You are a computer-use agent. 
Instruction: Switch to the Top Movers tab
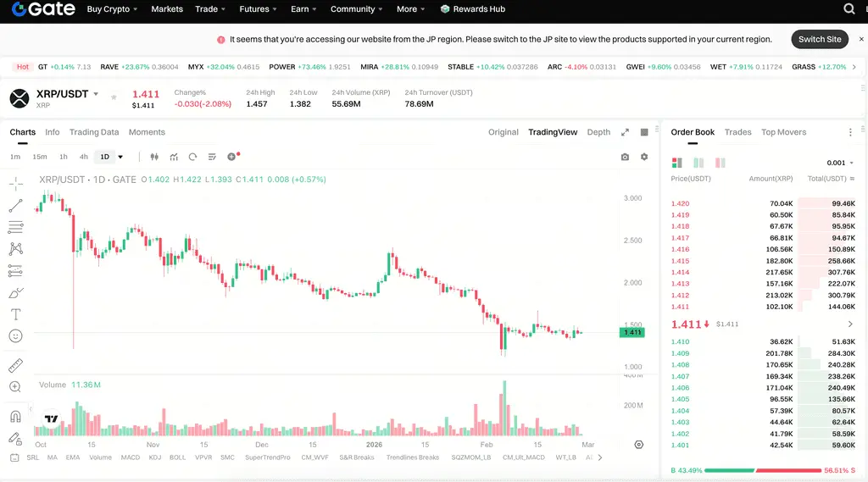783,132
